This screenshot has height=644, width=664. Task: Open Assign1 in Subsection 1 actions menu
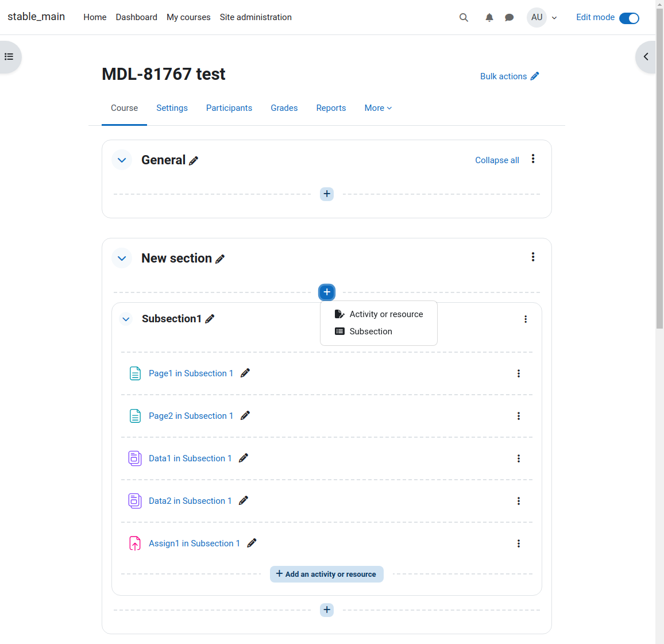519,543
